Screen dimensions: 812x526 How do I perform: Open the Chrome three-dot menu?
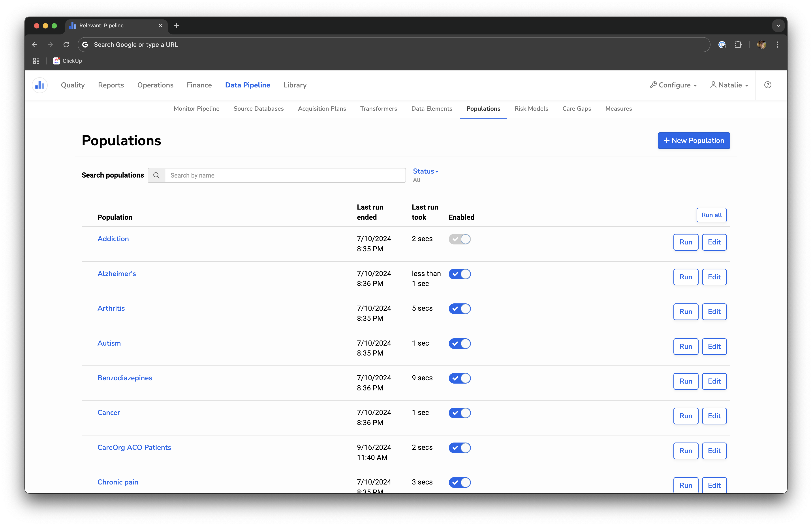[x=778, y=45]
